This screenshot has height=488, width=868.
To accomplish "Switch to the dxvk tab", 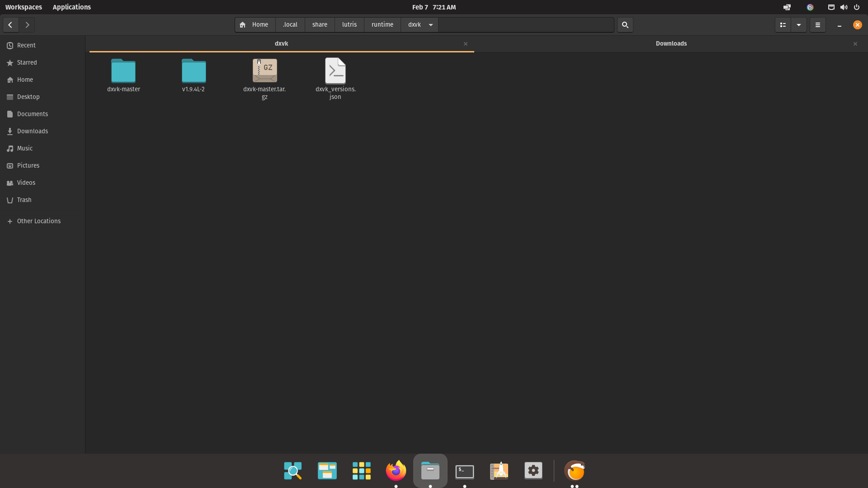I will tap(281, 44).
